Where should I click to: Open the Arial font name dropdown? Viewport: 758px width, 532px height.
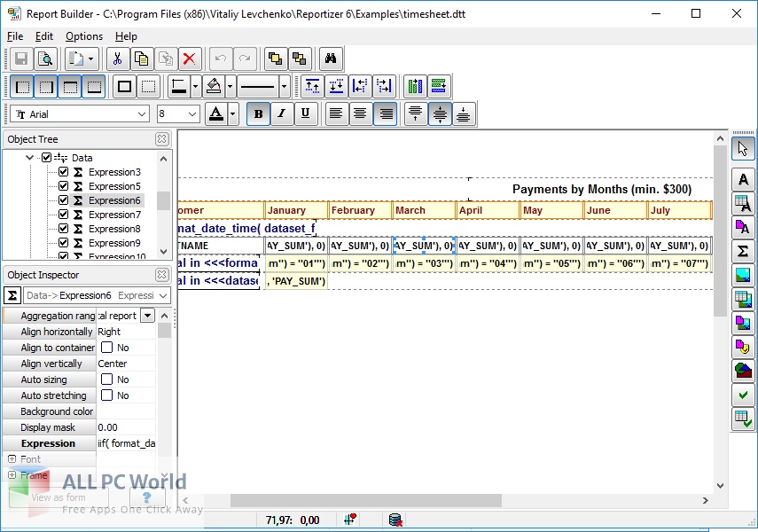click(142, 114)
